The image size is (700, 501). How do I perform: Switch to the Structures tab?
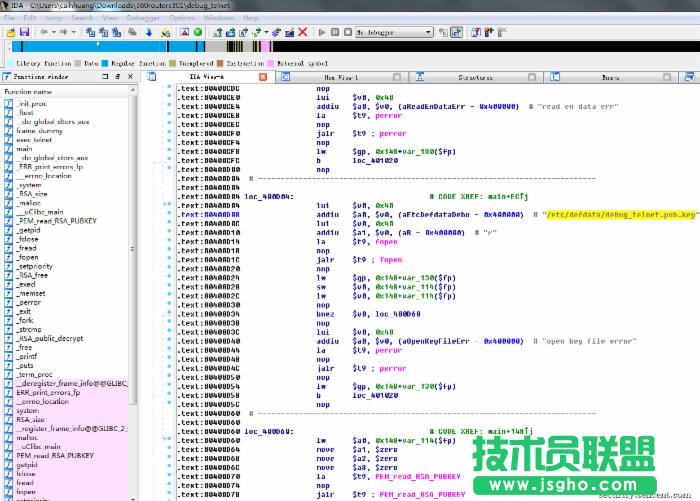coord(474,77)
